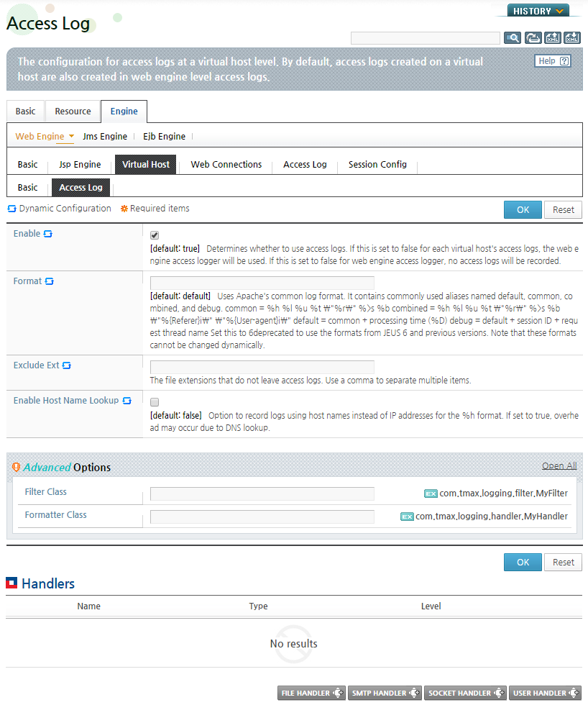The image size is (588, 705).
Task: Open the web engine Access Log tab
Action: 305,165
